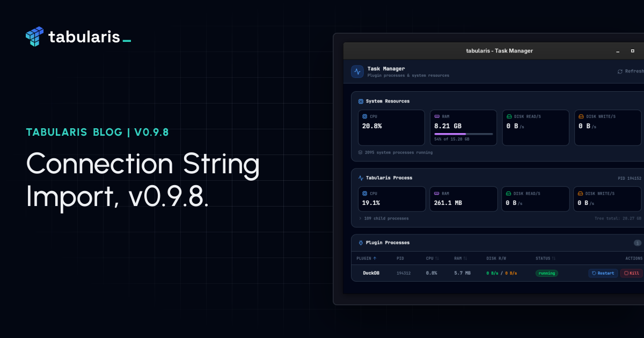Select the DuckDB plugin name
This screenshot has width=644, height=338.
(x=371, y=273)
